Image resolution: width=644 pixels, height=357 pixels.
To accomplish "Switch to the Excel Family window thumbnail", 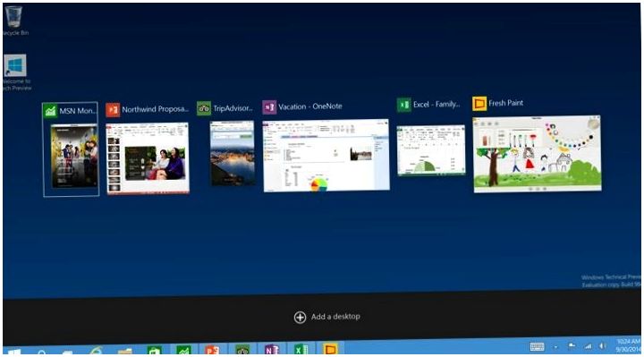I will click(431, 150).
